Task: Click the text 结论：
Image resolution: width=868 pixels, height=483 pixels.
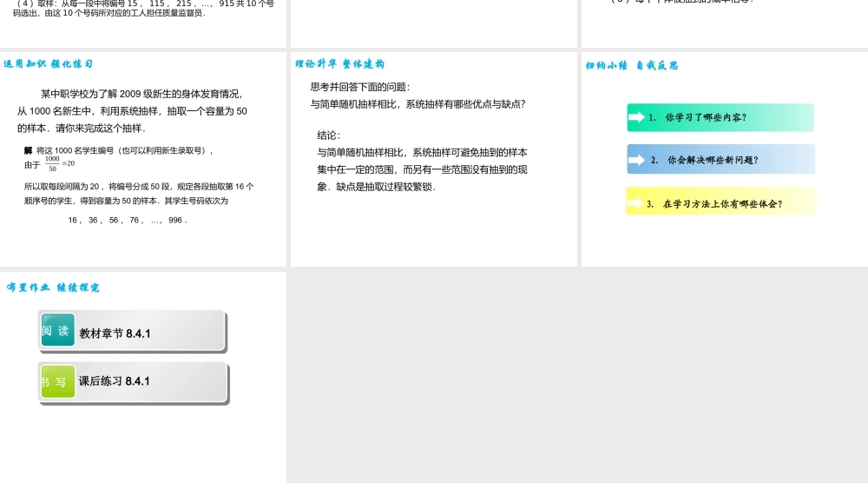Action: 329,136
